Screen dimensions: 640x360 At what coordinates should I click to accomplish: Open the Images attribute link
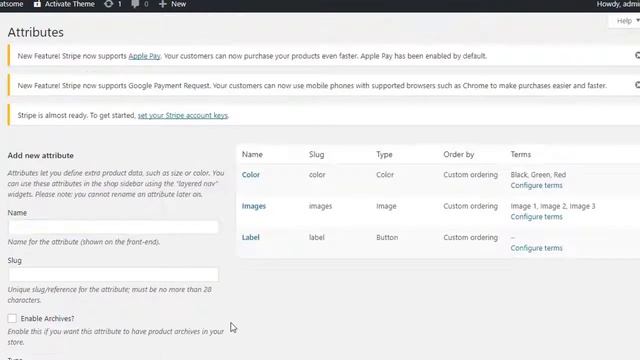253,206
